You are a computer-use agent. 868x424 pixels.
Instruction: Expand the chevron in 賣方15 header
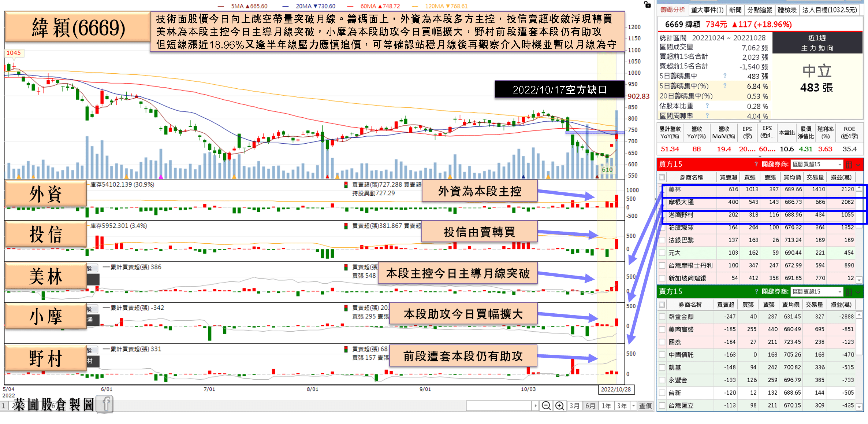point(858,292)
